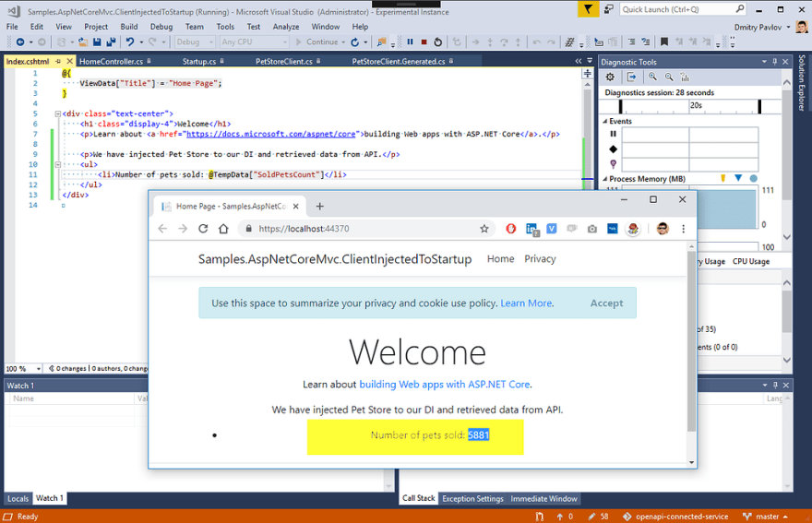This screenshot has height=523, width=812.
Task: Pause debugging with the Break All icon
Action: tap(410, 42)
